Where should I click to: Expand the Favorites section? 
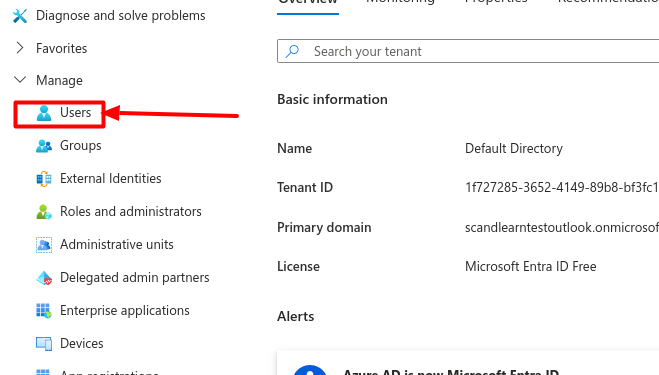[20, 48]
